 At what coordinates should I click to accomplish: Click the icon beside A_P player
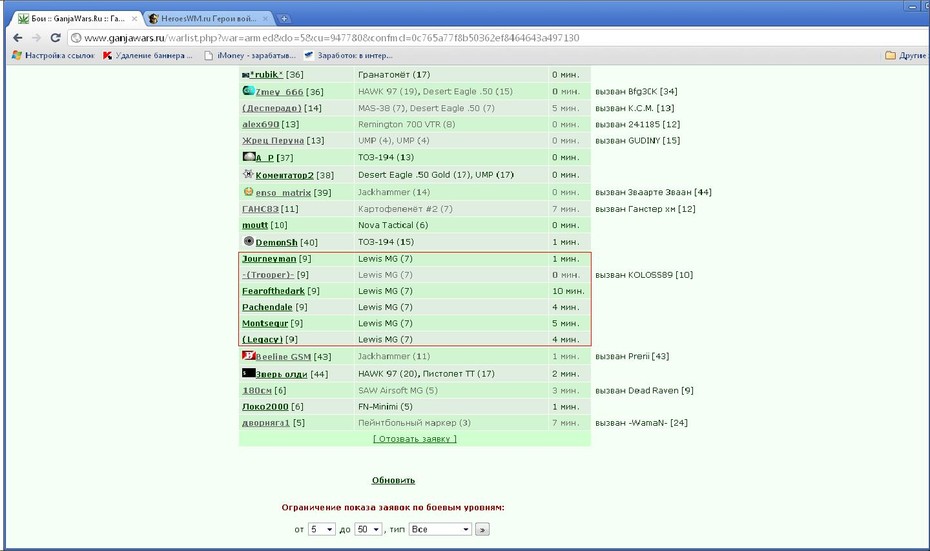pyautogui.click(x=249, y=157)
